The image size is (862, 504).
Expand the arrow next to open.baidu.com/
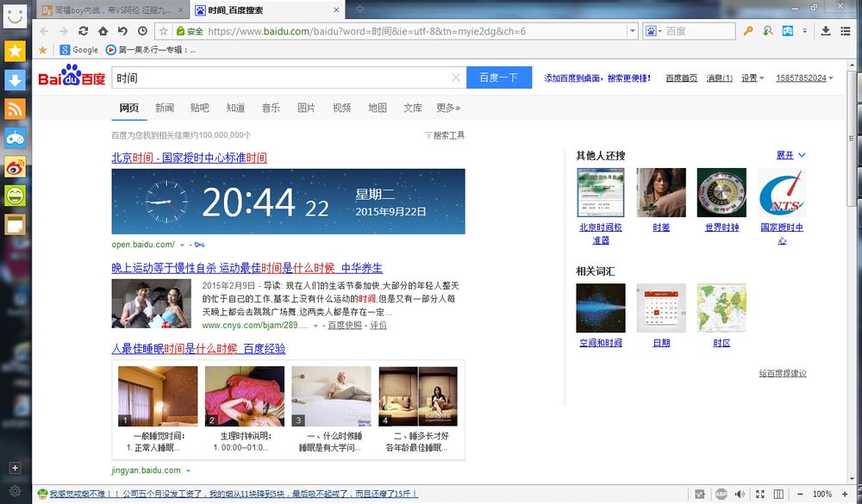pyautogui.click(x=182, y=245)
